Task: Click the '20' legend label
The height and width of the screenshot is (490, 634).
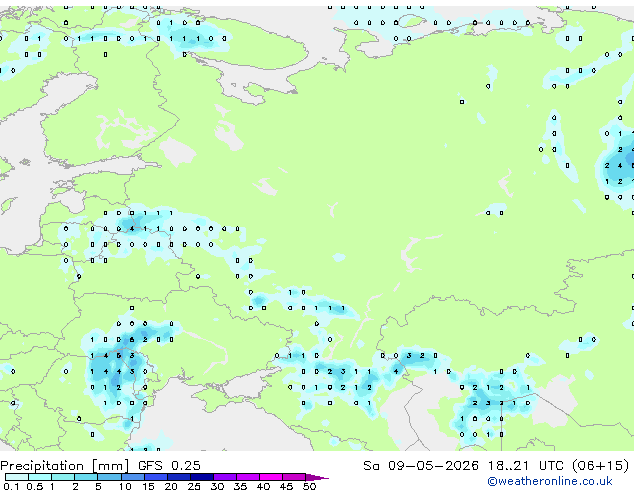Action: pos(171,486)
